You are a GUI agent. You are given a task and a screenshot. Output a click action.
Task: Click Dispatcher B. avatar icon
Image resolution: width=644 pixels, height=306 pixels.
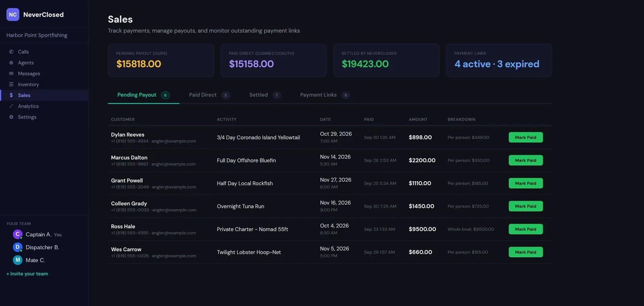click(x=18, y=247)
